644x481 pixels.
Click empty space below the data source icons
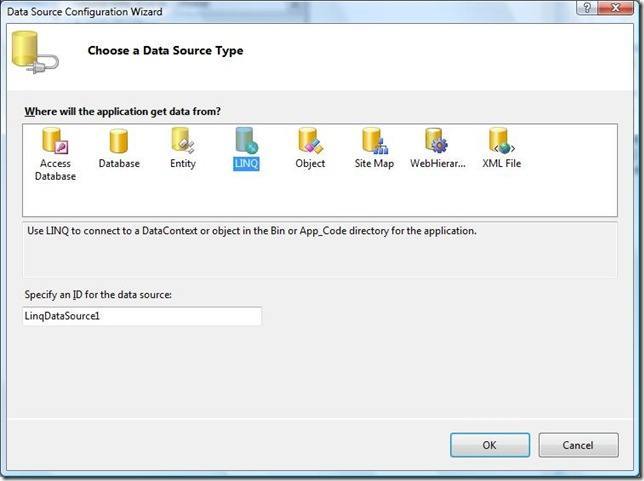point(320,200)
